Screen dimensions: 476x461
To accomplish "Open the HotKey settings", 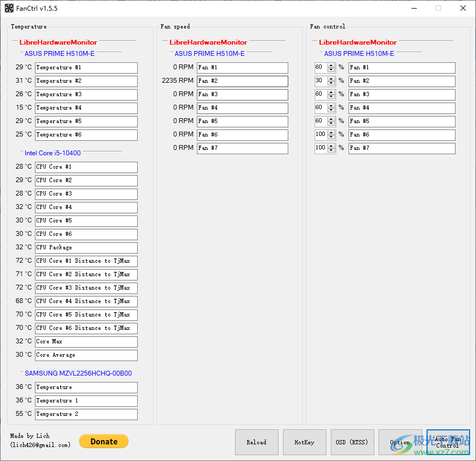I will pyautogui.click(x=304, y=442).
